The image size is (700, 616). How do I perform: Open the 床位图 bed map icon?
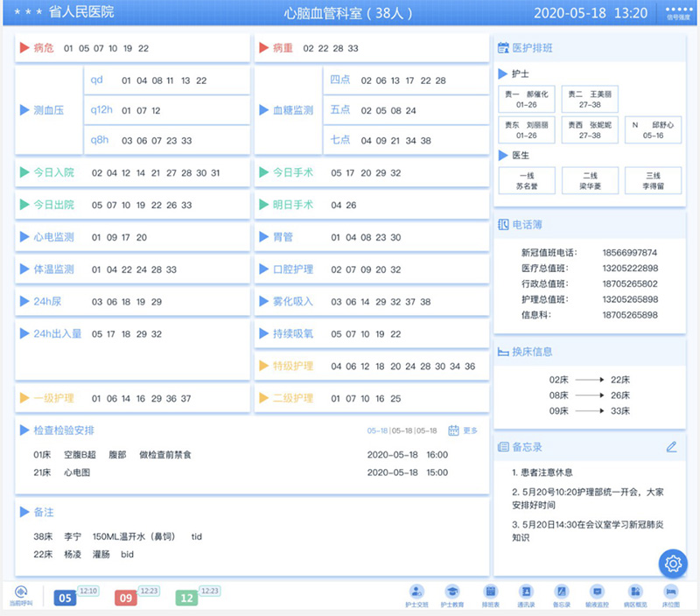tap(671, 596)
